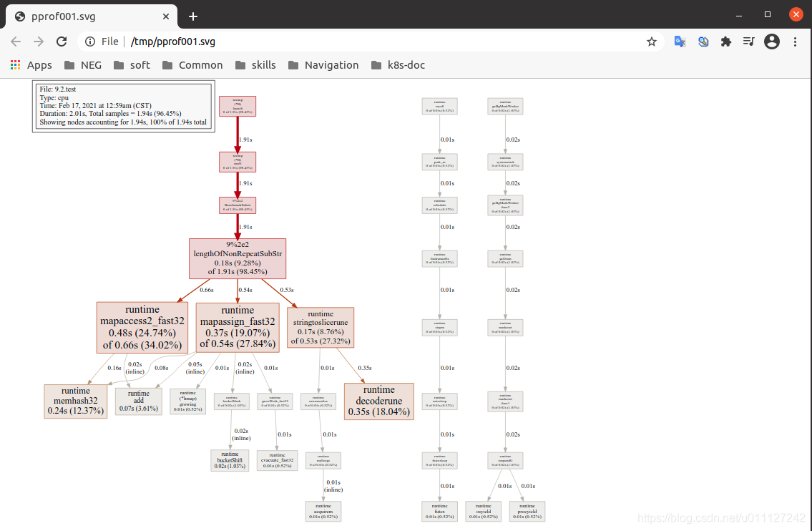Click the 0.53s edge label
812x531 pixels.
click(287, 290)
